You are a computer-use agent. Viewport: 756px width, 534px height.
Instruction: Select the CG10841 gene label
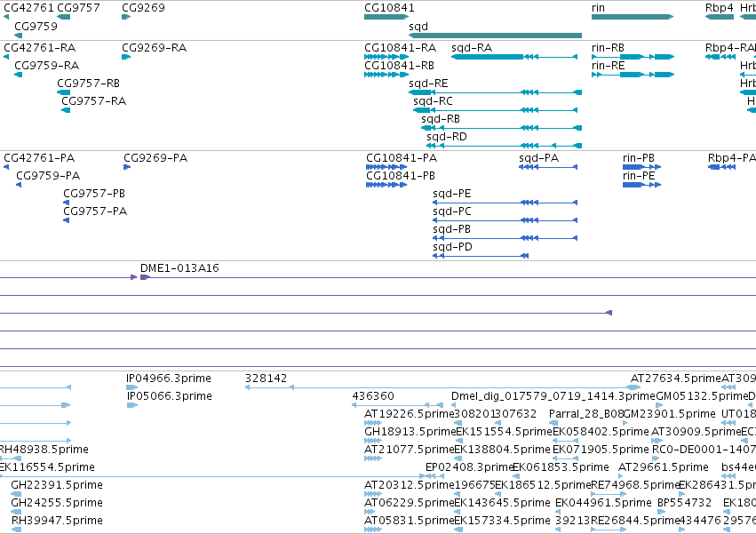[389, 8]
